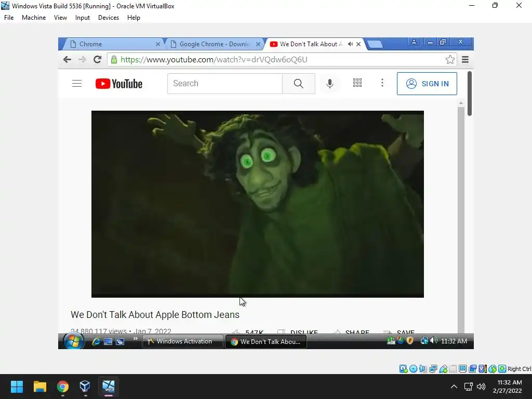
Task: Click the YouTube search magnifier button
Action: pyautogui.click(x=299, y=84)
